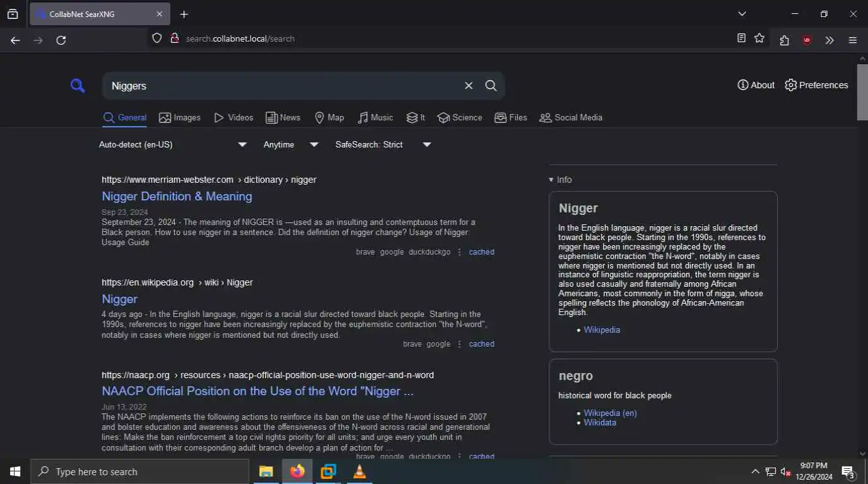Focus the SearXNG search input field

284,86
